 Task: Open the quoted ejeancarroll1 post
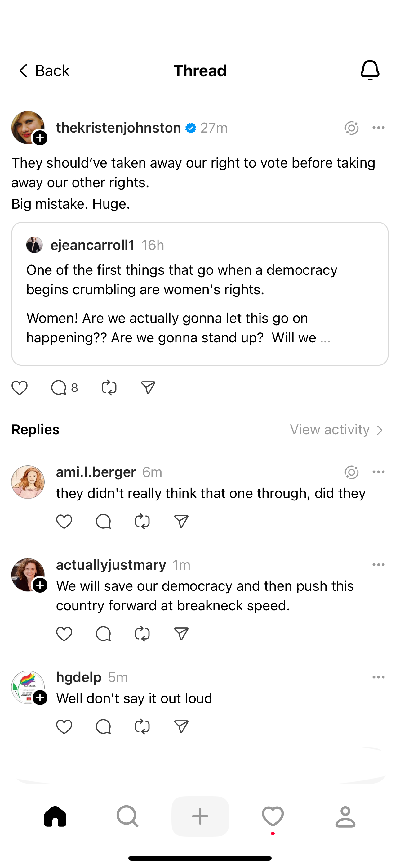(200, 294)
